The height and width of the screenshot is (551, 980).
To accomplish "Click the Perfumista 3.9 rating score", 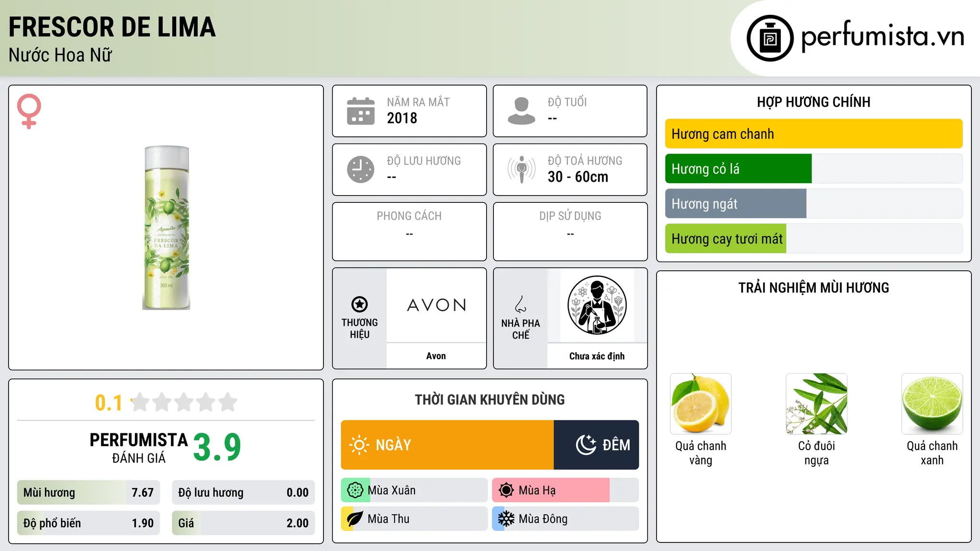I will click(217, 448).
